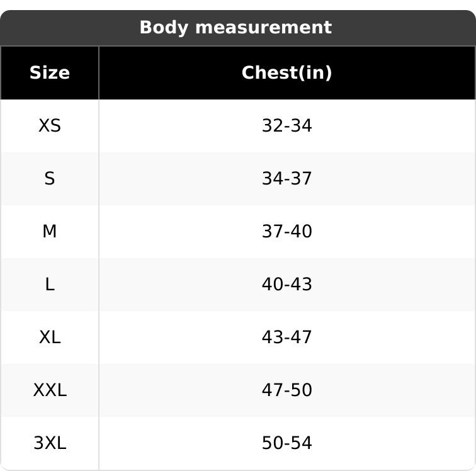This screenshot has height=471, width=476.
Task: Select the M size cell
Action: pyautogui.click(x=50, y=232)
